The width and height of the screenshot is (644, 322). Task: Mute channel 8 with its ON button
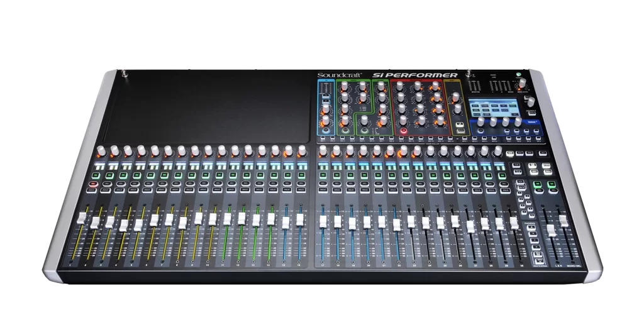[x=191, y=175]
